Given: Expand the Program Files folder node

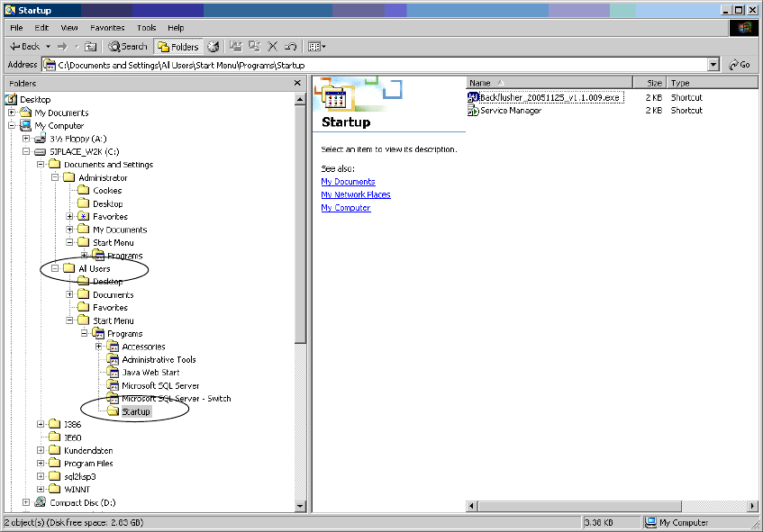Looking at the screenshot, I should click(x=41, y=464).
